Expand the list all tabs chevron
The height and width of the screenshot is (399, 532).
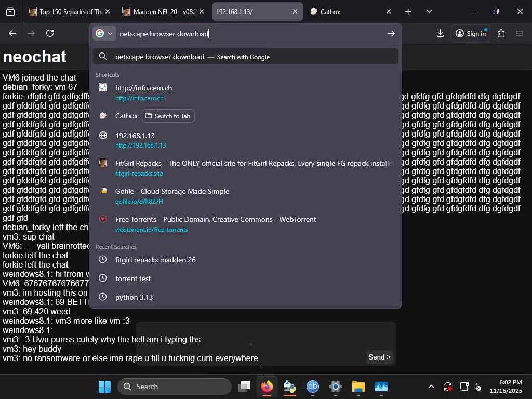(429, 11)
